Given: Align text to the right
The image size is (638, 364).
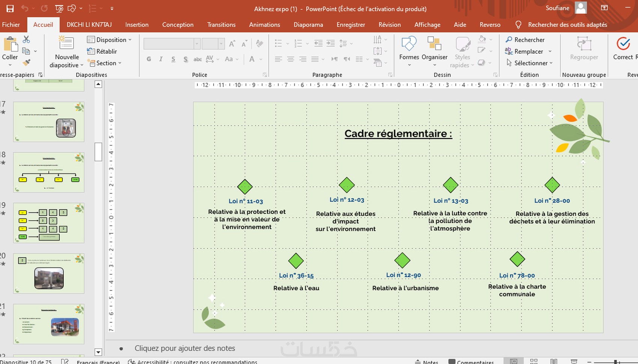Looking at the screenshot, I should point(303,59).
